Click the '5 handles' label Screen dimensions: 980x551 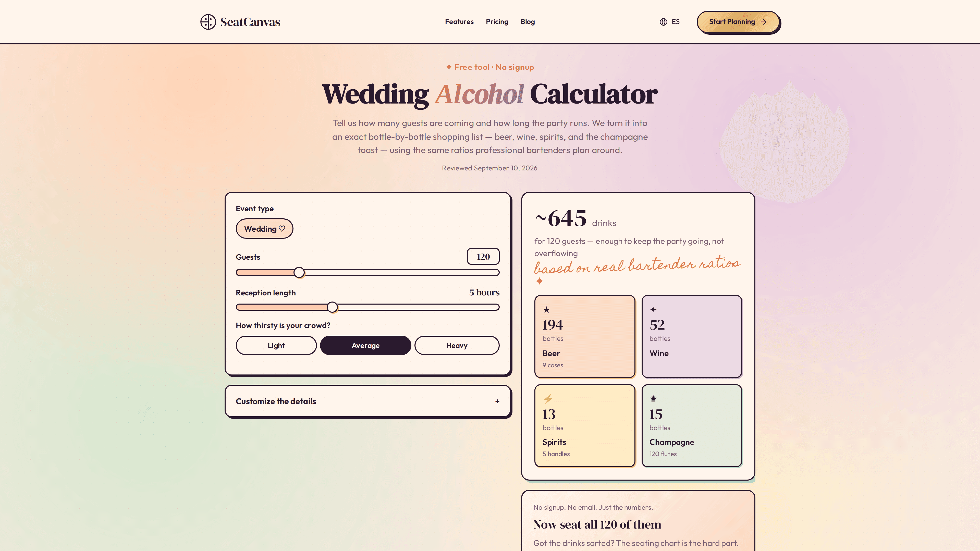556,454
